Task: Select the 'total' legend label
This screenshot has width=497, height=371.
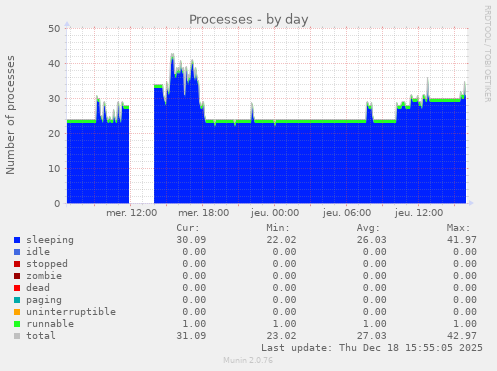Action: 41,336
